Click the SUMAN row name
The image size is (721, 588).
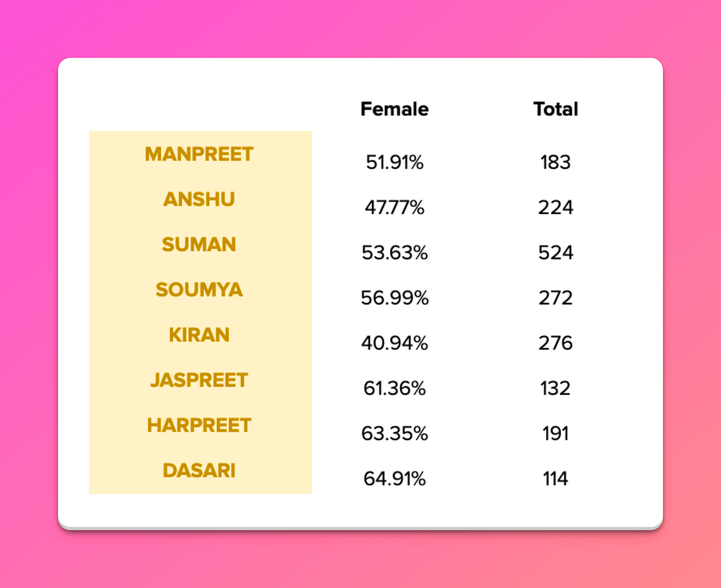click(x=199, y=244)
